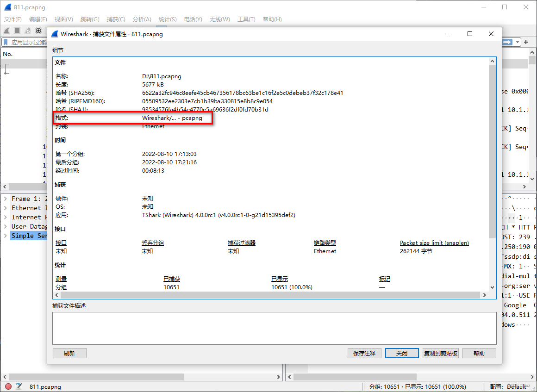Click the apply filter arrow button

click(507, 42)
